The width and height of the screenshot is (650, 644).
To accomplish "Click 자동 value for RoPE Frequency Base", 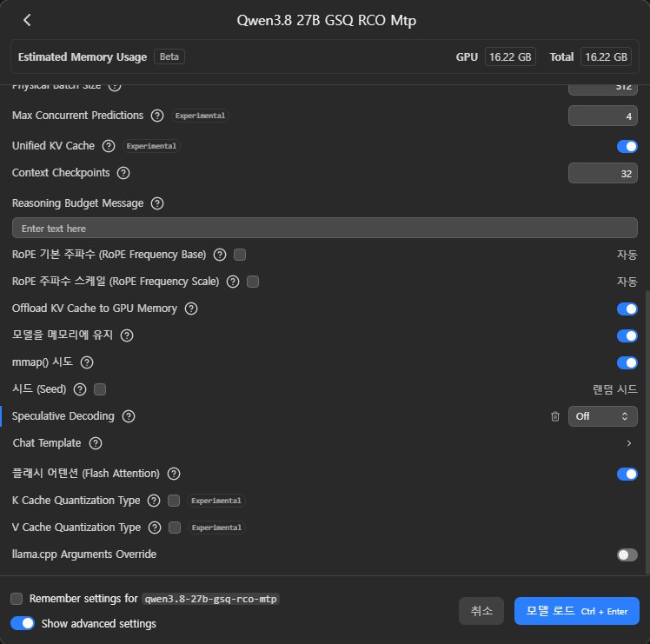I will click(x=627, y=255).
